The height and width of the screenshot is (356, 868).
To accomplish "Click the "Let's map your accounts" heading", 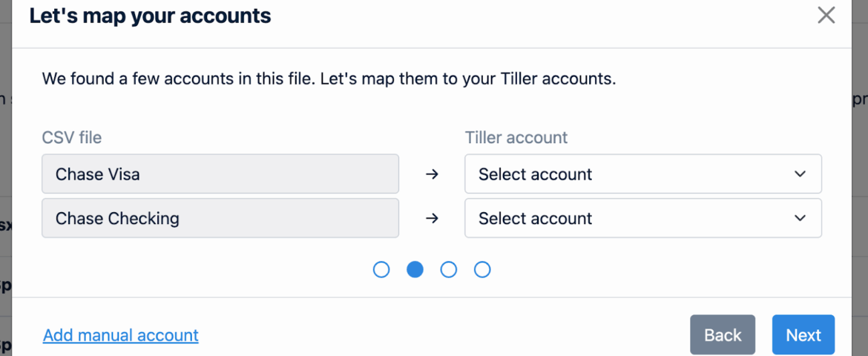I will click(x=150, y=16).
